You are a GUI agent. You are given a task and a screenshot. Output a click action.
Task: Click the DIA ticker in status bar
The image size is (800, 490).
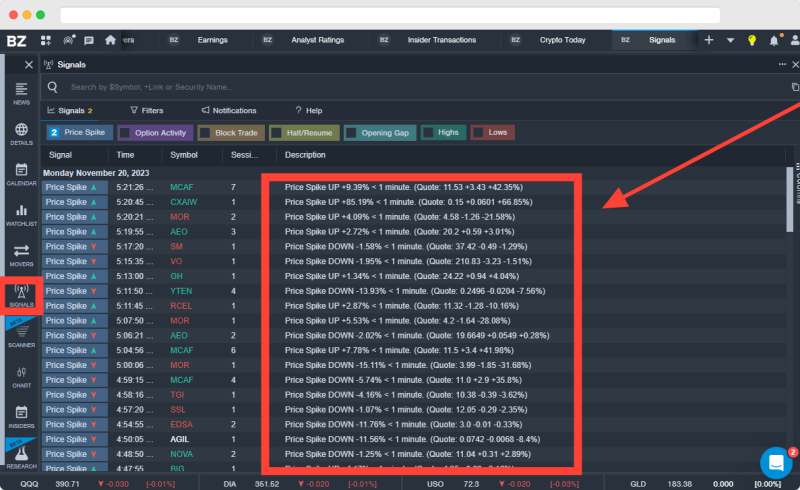(x=230, y=484)
